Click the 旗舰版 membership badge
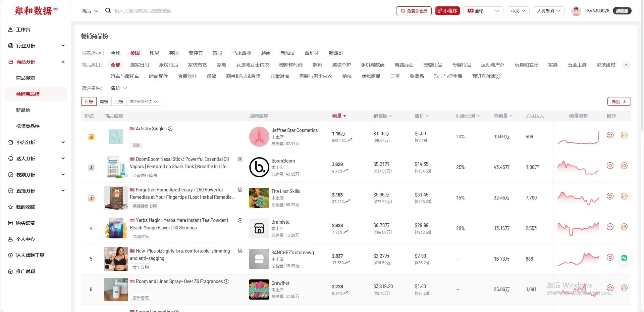This screenshot has height=312, width=644. pyautogui.click(x=622, y=11)
